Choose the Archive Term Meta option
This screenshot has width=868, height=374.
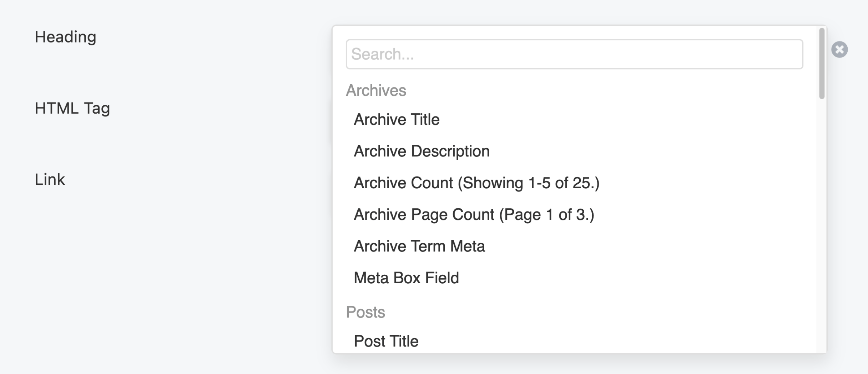(x=419, y=246)
